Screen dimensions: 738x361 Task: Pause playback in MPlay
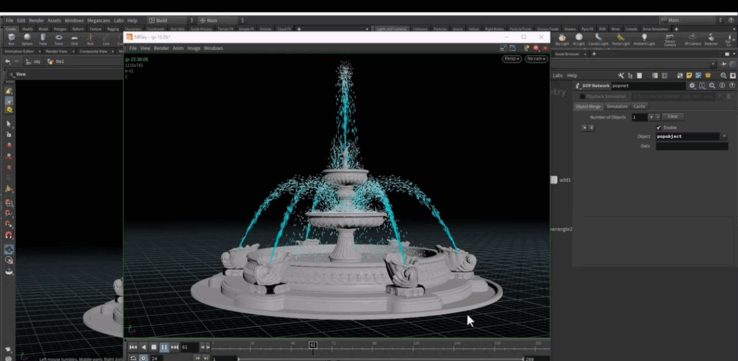click(164, 347)
